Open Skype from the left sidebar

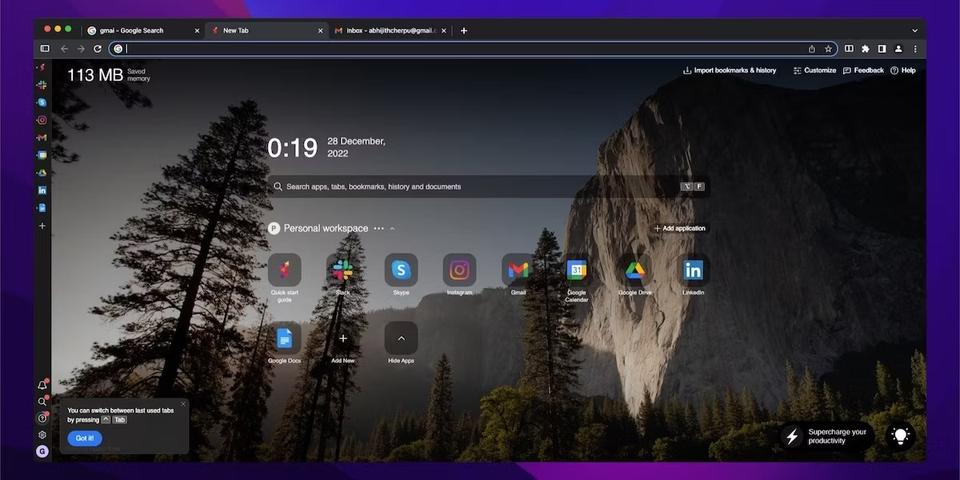coord(42,102)
